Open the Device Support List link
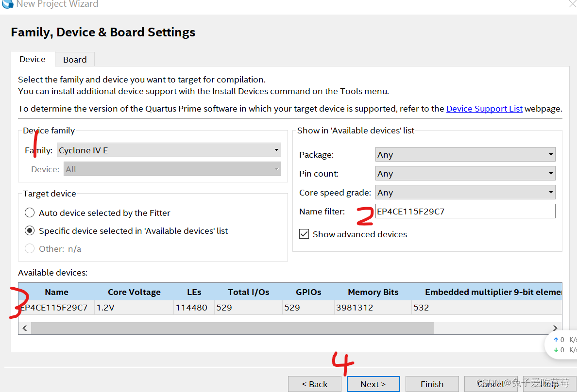Screen dimensions: 577x392 pos(484,109)
